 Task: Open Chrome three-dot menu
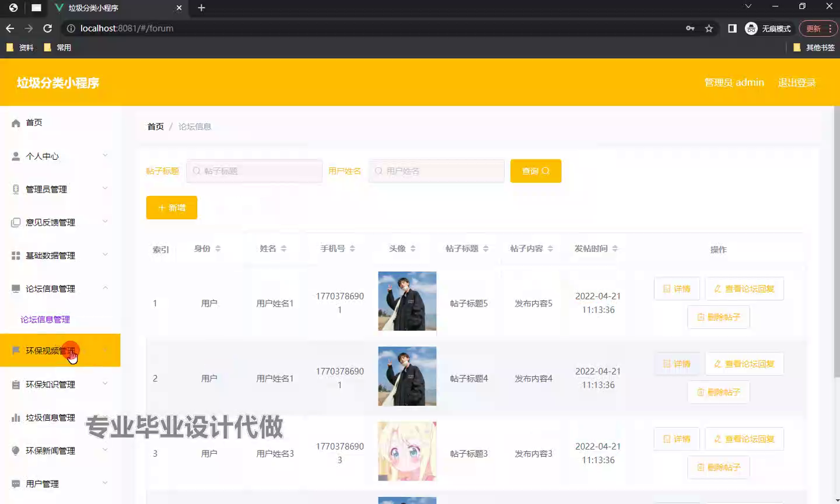(x=830, y=28)
